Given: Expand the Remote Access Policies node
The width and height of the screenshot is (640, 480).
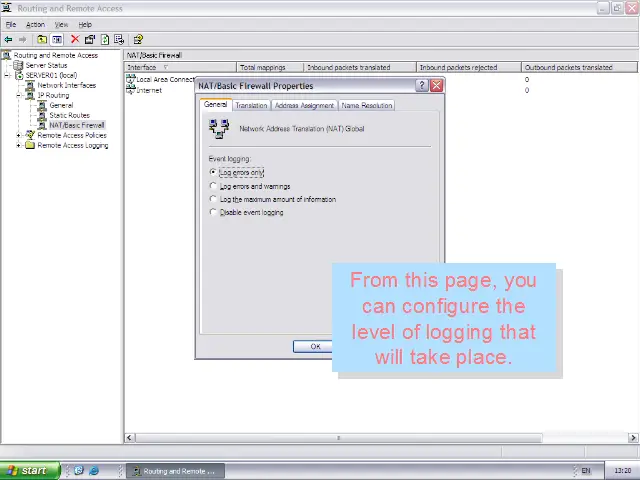Looking at the screenshot, I should [x=19, y=135].
